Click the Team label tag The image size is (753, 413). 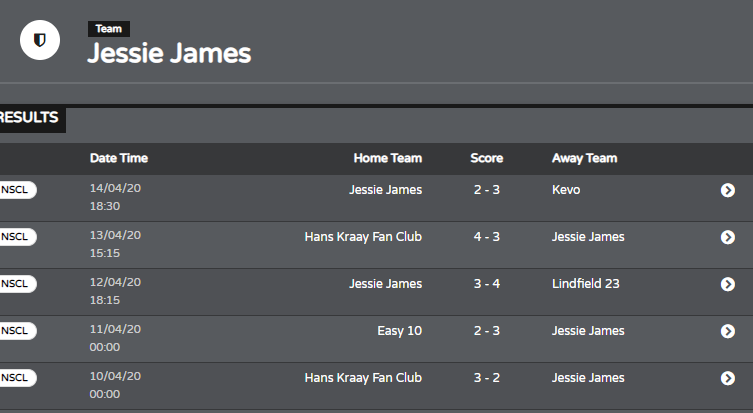pyautogui.click(x=109, y=29)
